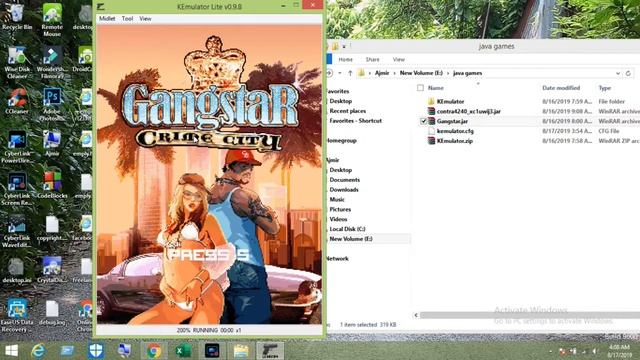
Task: Open Network in navigation pane
Action: pos(338,258)
